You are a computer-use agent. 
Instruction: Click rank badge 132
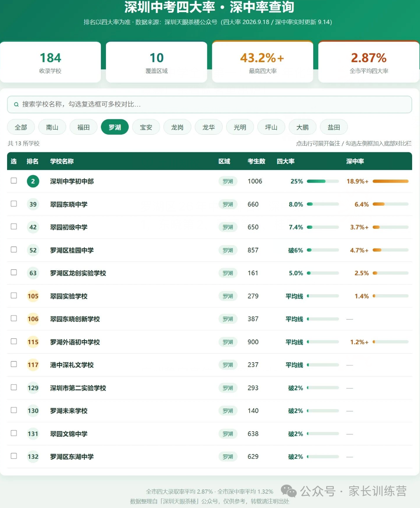pyautogui.click(x=33, y=457)
